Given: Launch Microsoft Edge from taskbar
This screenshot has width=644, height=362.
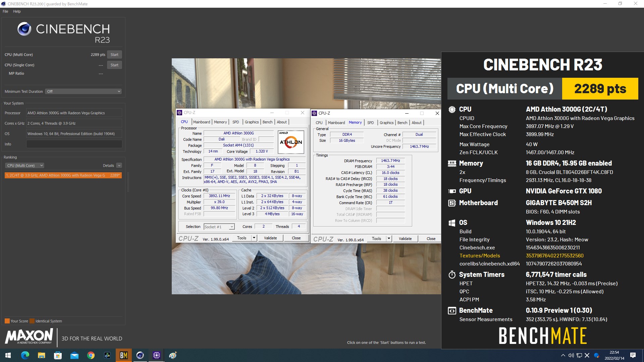Looking at the screenshot, I should pos(25,355).
